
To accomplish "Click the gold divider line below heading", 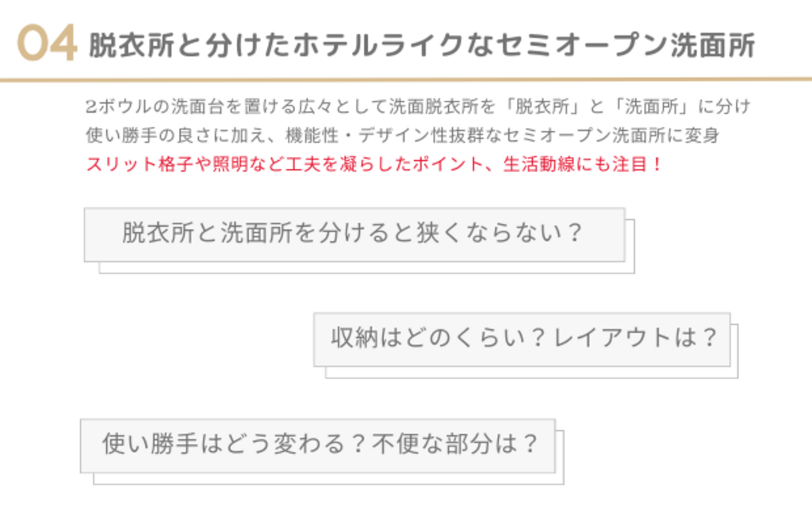I will pos(406,79).
